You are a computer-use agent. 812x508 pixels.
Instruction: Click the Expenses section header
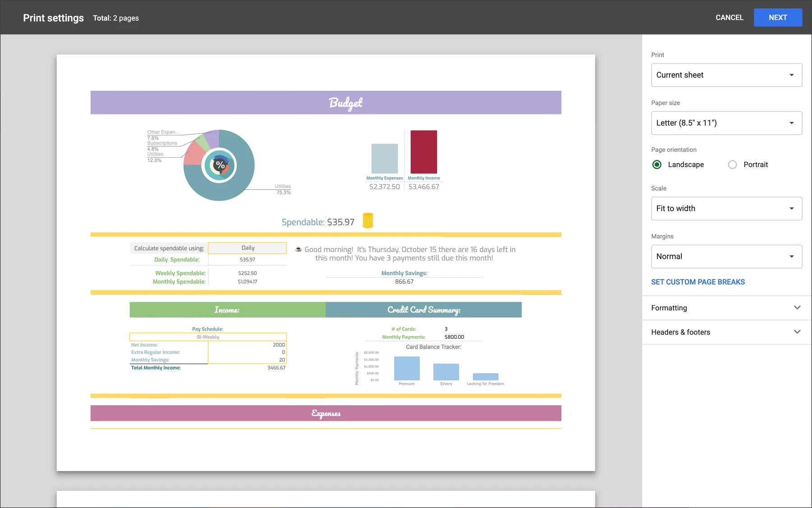(326, 413)
